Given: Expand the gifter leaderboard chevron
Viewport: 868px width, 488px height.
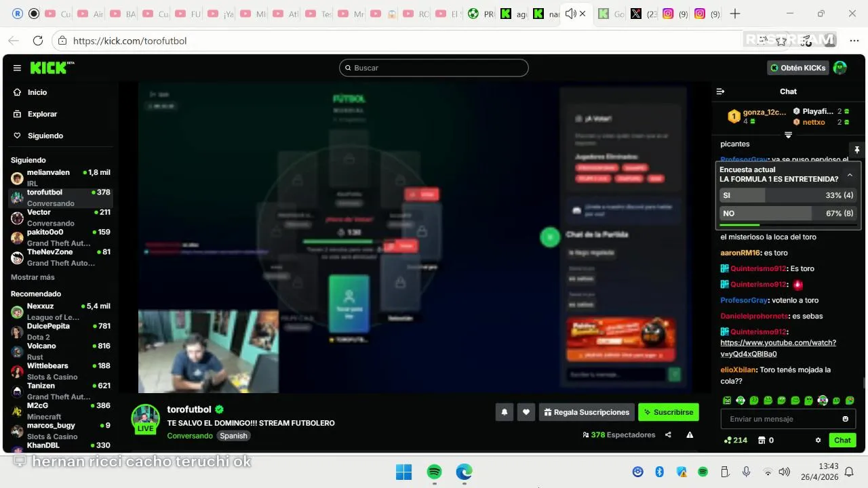Looking at the screenshot, I should [788, 135].
